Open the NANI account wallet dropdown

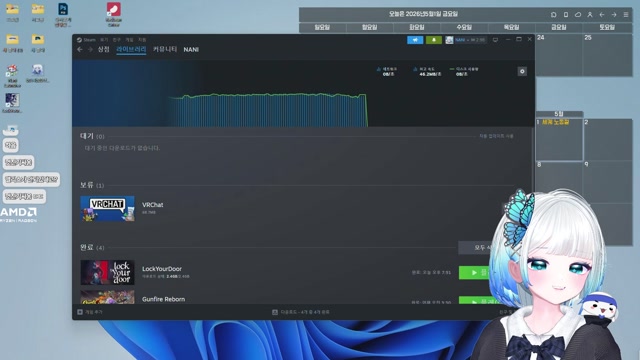pos(465,40)
